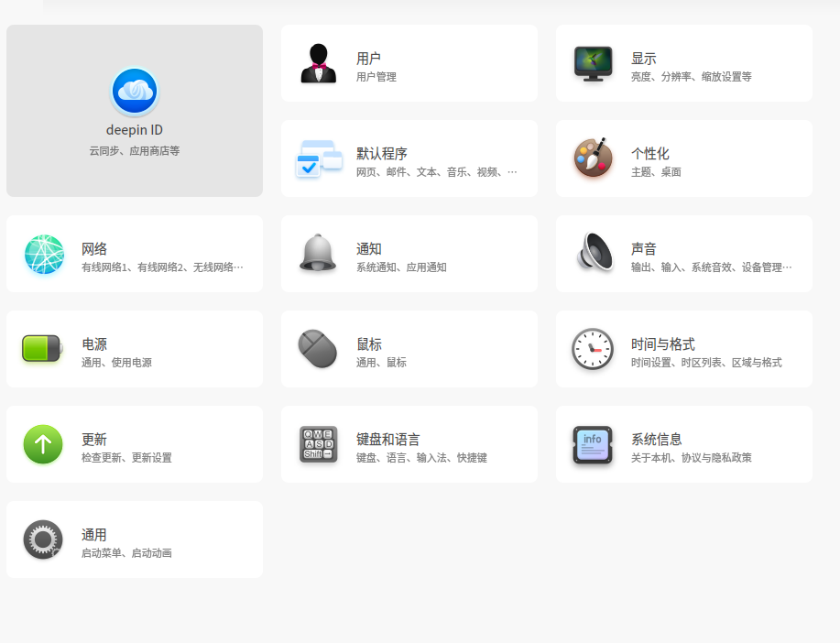Image resolution: width=840 pixels, height=643 pixels.
Task: Open the '显示' title
Action: pyautogui.click(x=643, y=58)
